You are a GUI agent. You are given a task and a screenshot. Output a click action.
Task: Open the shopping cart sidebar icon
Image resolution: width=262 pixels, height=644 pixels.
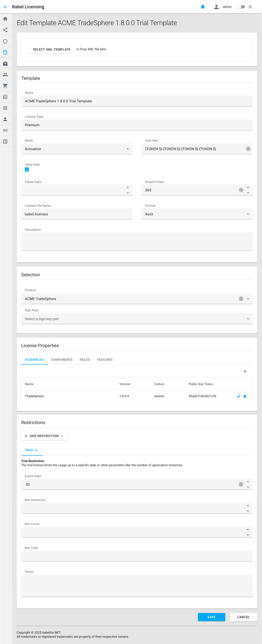pyautogui.click(x=5, y=86)
